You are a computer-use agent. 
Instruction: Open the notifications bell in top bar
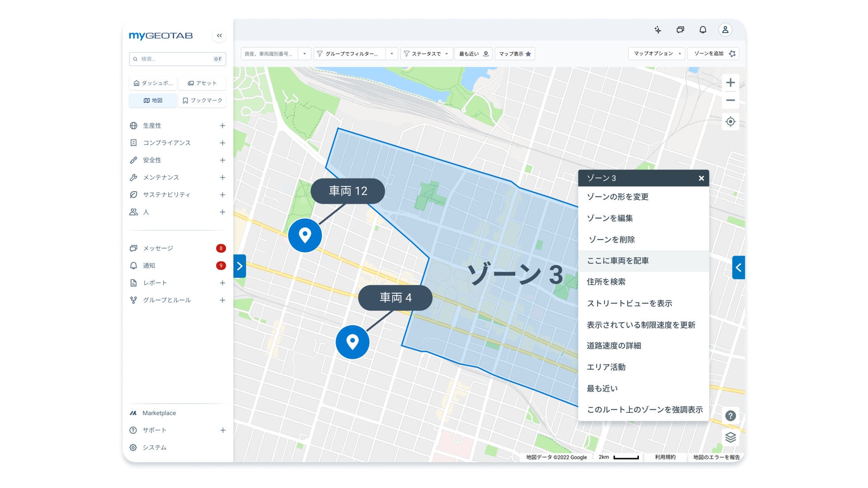coord(703,30)
